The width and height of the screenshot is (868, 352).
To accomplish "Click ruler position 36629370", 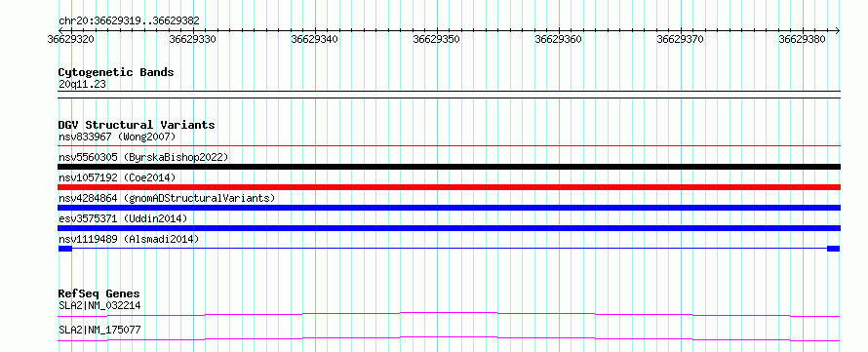I will (680, 39).
